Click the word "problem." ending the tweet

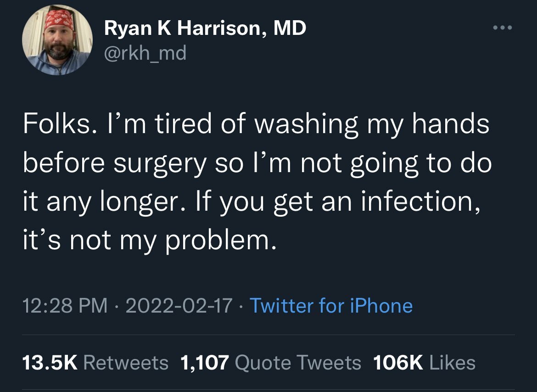(x=221, y=241)
